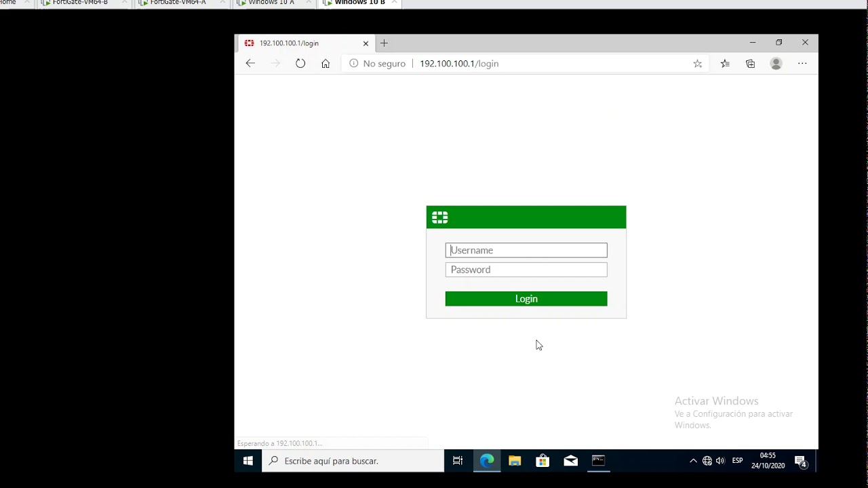This screenshot has width=868, height=488.
Task: Open Microsoft Store from taskbar
Action: click(542, 461)
